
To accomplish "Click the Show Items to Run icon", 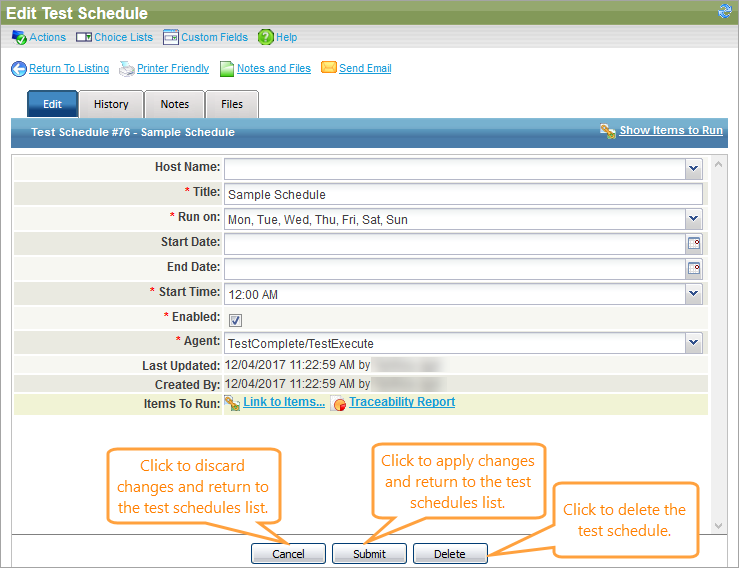I will pyautogui.click(x=607, y=131).
